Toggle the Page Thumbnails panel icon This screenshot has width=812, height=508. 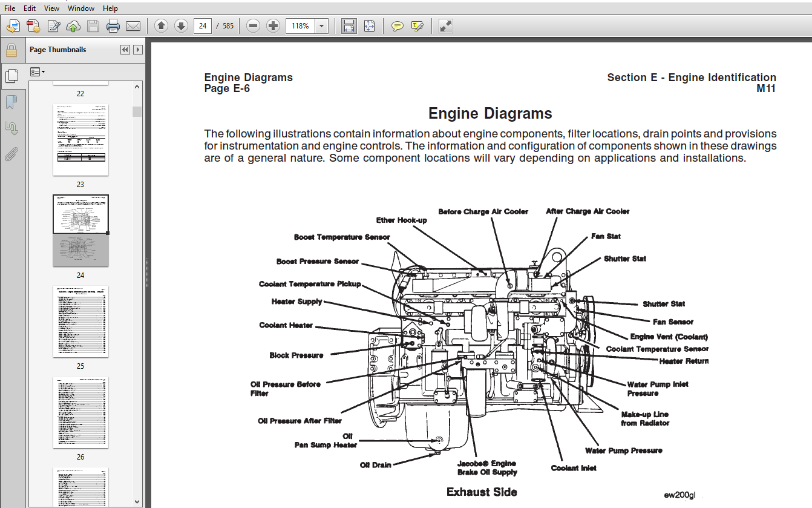click(11, 76)
